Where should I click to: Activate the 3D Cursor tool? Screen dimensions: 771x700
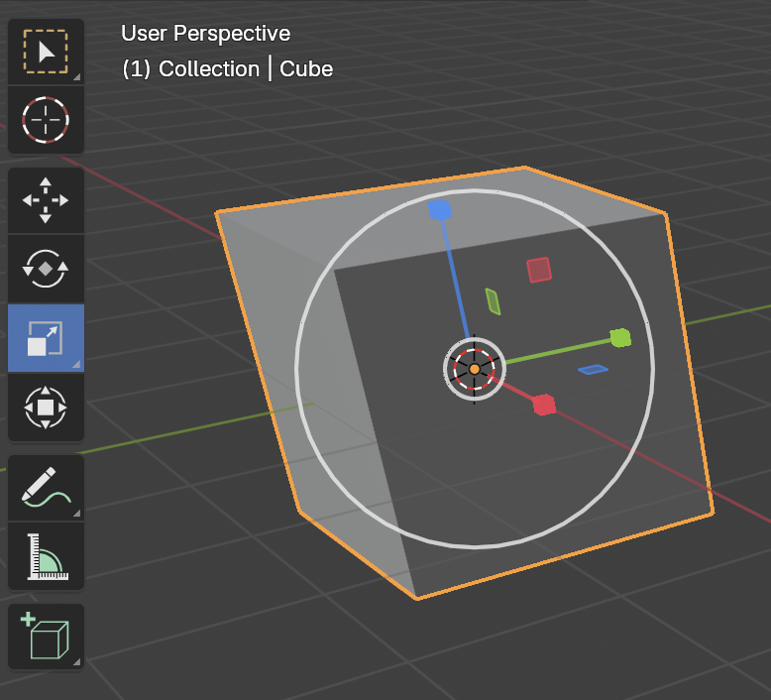click(x=46, y=120)
